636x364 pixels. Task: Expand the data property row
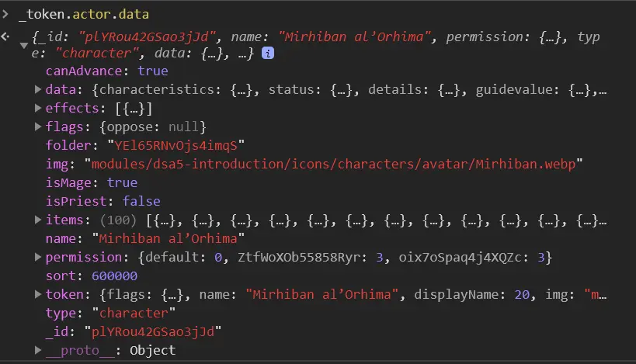(38, 90)
